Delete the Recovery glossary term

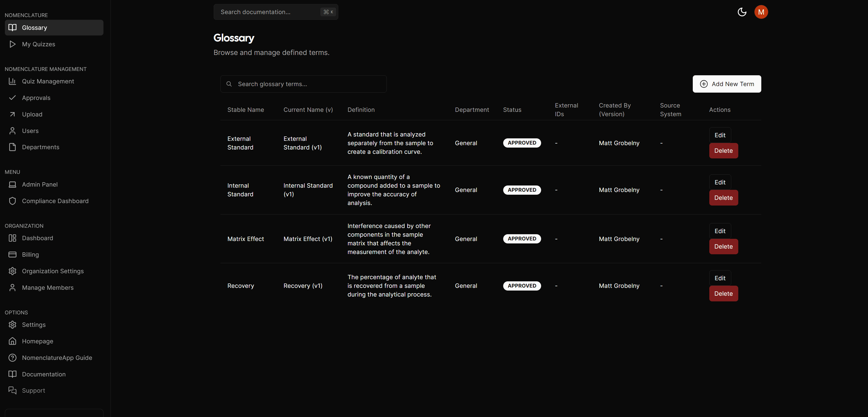point(723,293)
